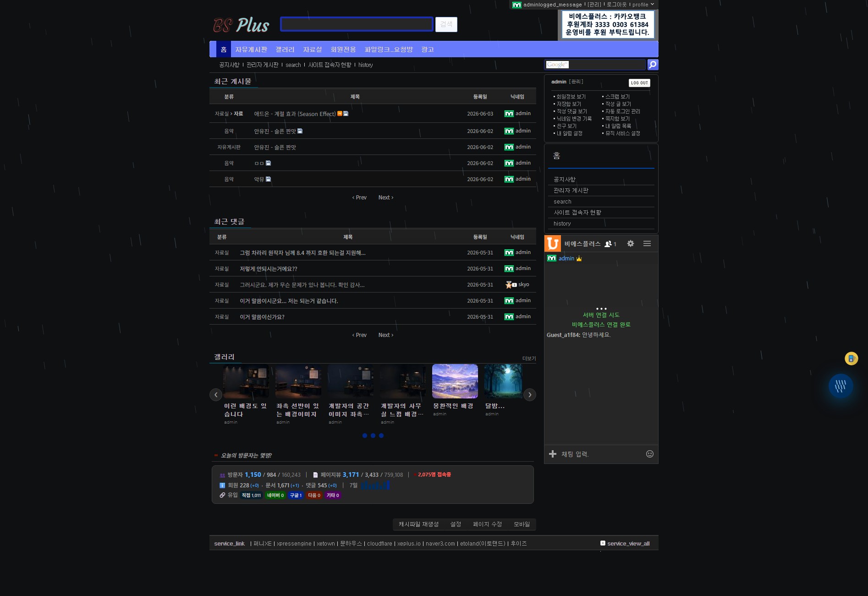
Task: Open 쪽지함 보기 in member panel
Action: click(617, 119)
